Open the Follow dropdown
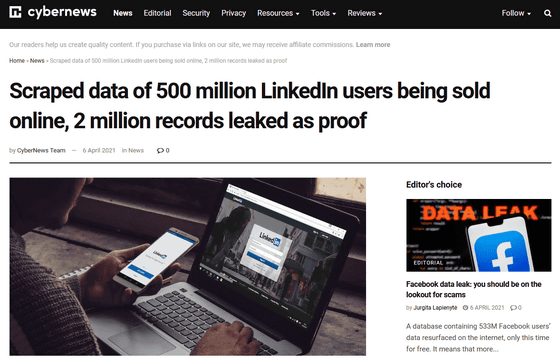 click(516, 13)
